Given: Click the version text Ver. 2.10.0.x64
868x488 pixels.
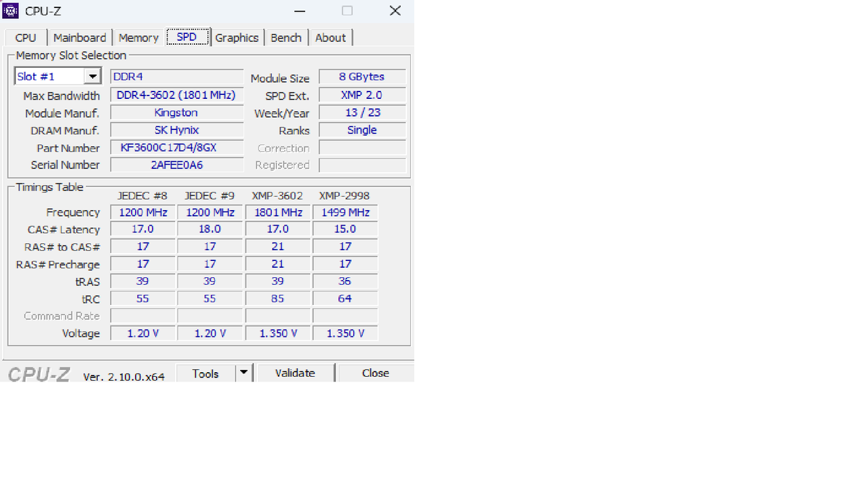Looking at the screenshot, I should click(124, 377).
